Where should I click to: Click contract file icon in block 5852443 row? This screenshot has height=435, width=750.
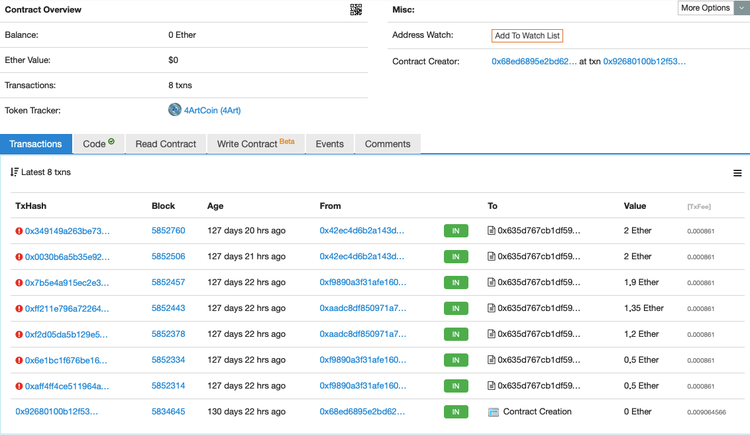(491, 308)
